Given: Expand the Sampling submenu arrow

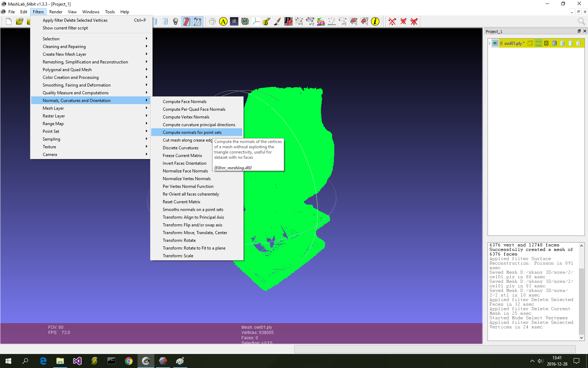Looking at the screenshot, I should pos(147,139).
